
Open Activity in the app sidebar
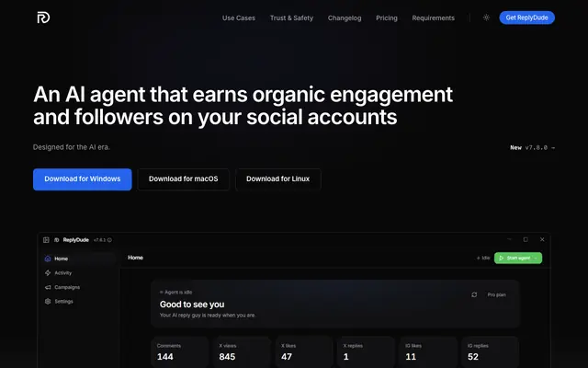click(79, 273)
